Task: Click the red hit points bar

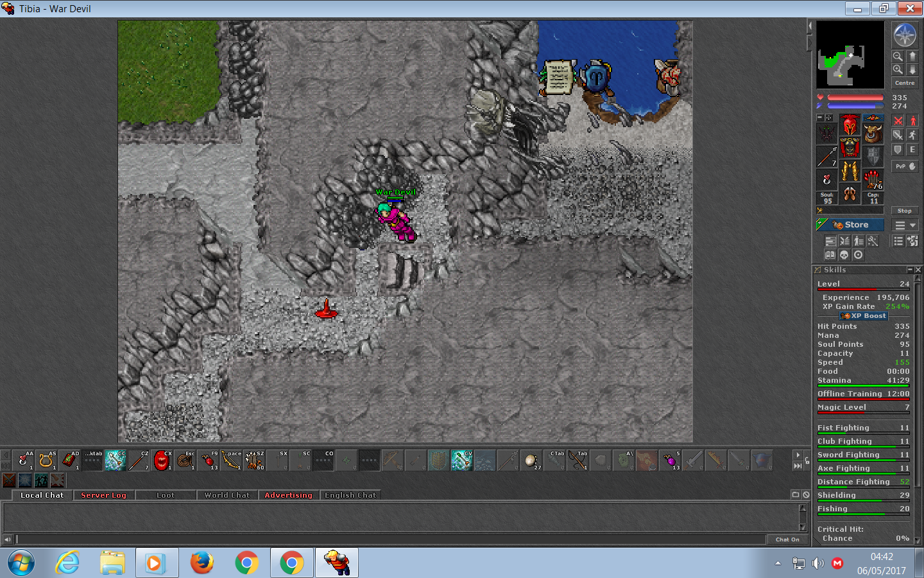Action: [x=855, y=98]
